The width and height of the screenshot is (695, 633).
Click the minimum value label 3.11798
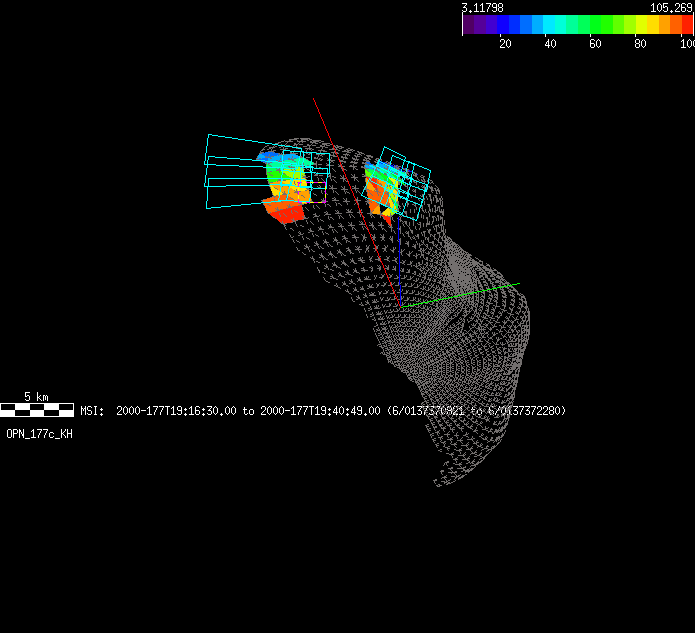click(482, 7)
